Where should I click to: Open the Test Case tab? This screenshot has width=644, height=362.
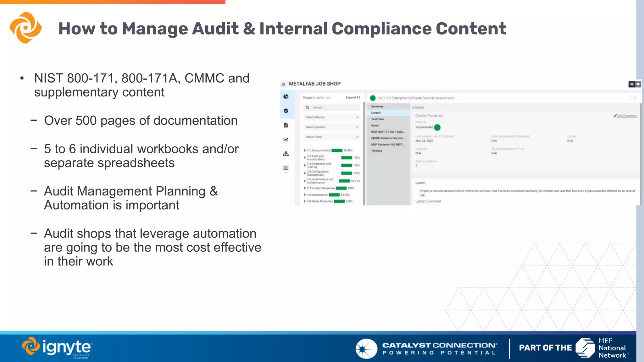click(388, 119)
